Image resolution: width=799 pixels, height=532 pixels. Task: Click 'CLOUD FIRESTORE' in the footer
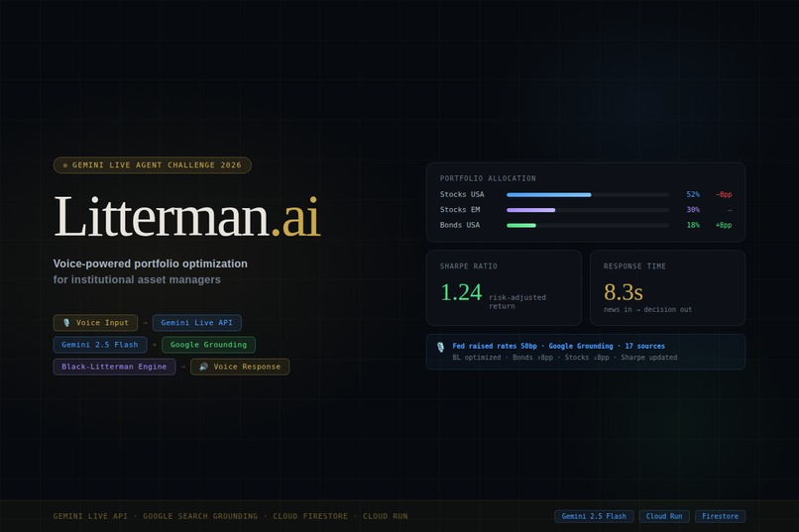pyautogui.click(x=310, y=516)
